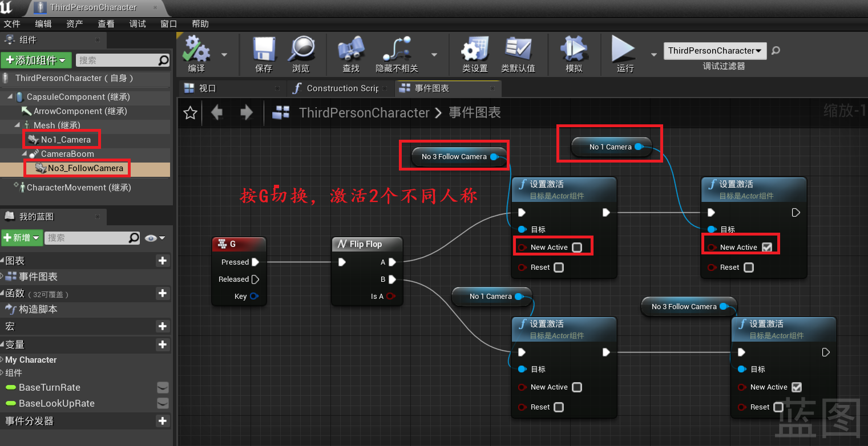Open the 文件 (File) menu
The width and height of the screenshot is (868, 446).
coord(12,23)
